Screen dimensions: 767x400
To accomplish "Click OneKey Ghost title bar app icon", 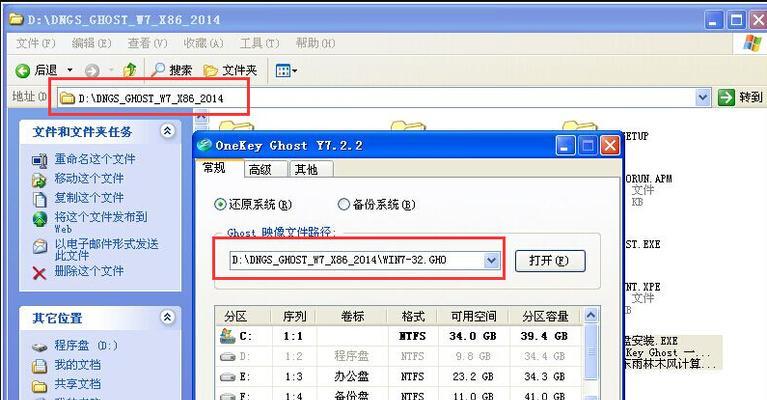I will 204,145.
